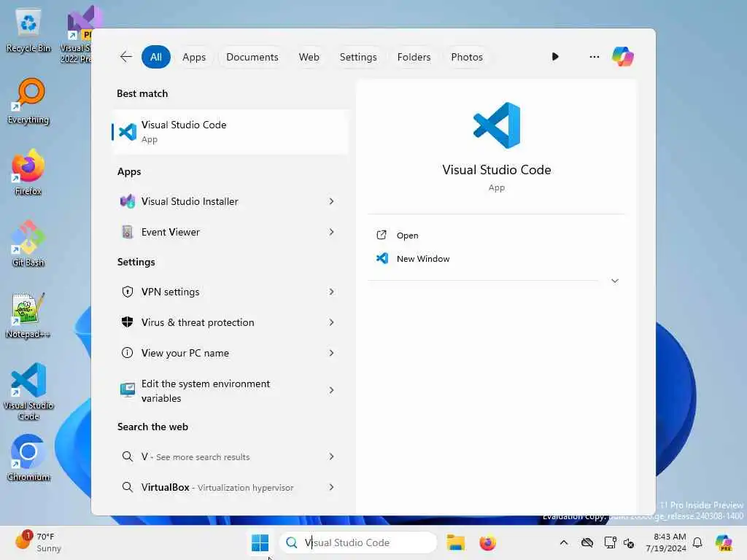
Task: Expand Edit system environment variables chevron
Action: click(x=332, y=390)
